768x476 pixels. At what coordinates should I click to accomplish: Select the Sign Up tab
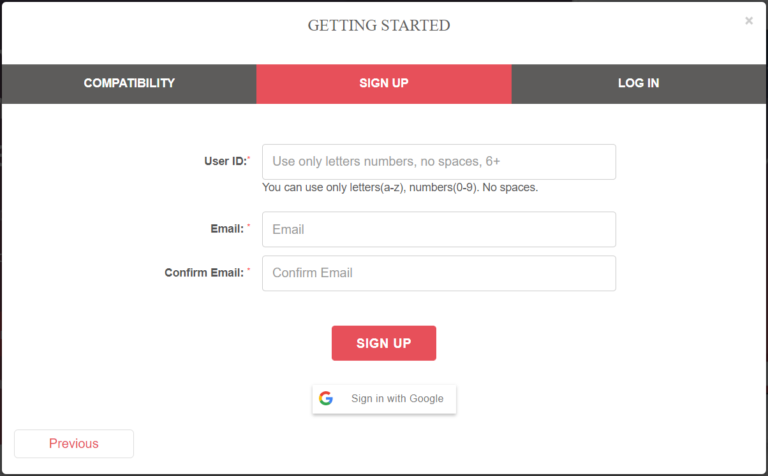(384, 84)
